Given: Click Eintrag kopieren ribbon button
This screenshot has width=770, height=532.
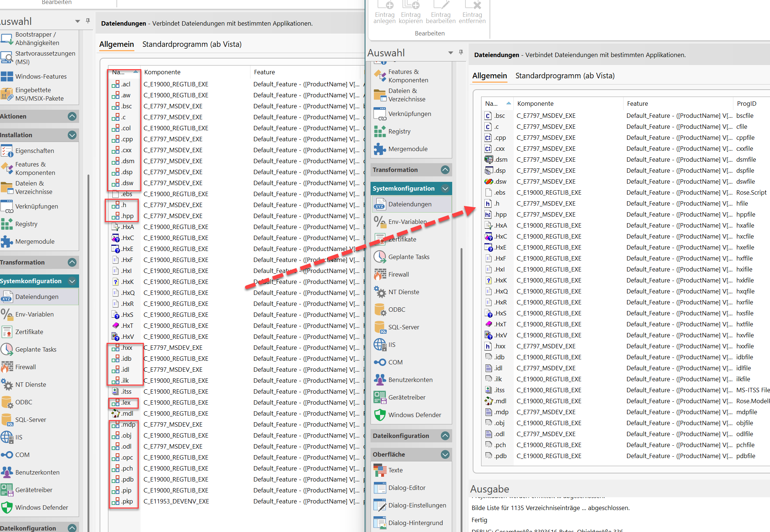Looking at the screenshot, I should [410, 12].
